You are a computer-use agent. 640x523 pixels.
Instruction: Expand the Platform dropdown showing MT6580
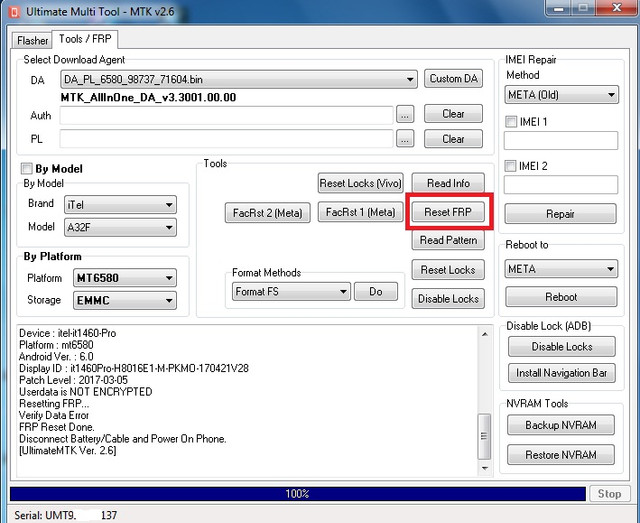coord(124,278)
